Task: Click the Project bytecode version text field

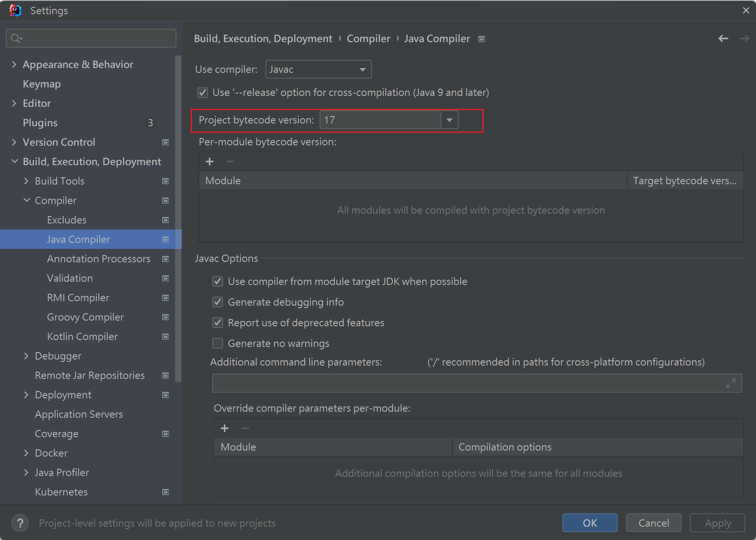Action: click(380, 120)
